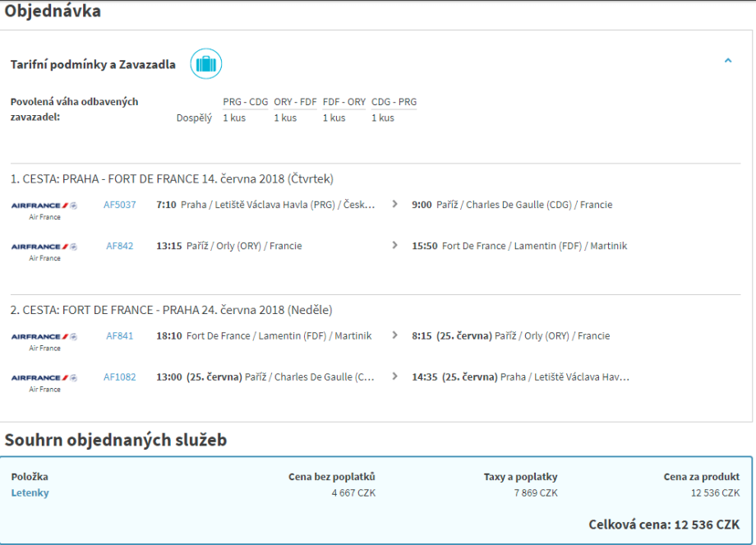Viewport: 756px width, 545px height.
Task: Collapse the Tarifní podmínky a Zavazadla section
Action: (x=727, y=61)
